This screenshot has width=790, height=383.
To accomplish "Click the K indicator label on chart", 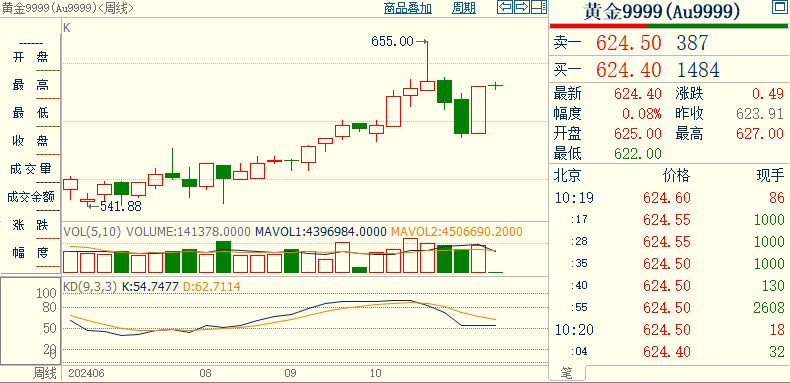I will pyautogui.click(x=67, y=28).
